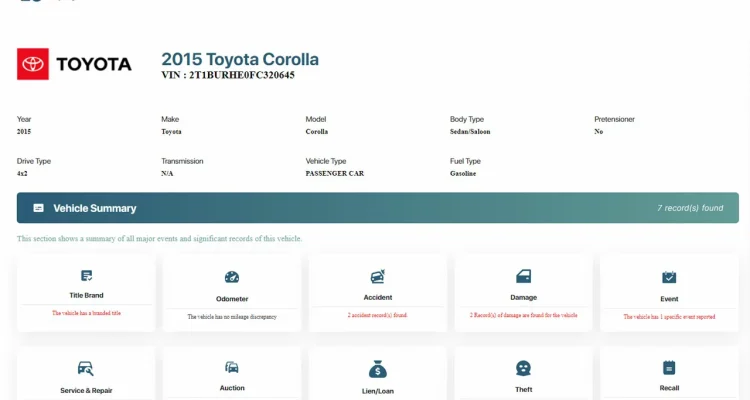Screen dimensions: 750x400
Task: Click the '2015 Toyota Corolla' heading
Action: 240,59
